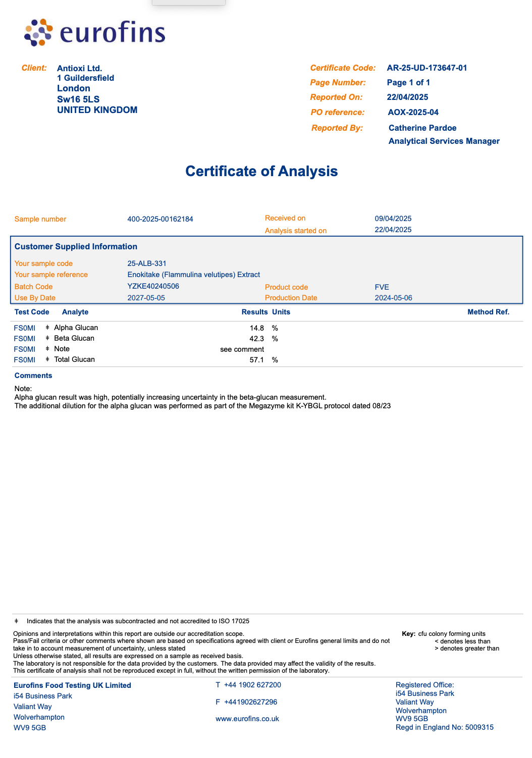Click the Test Code column header

(32, 312)
